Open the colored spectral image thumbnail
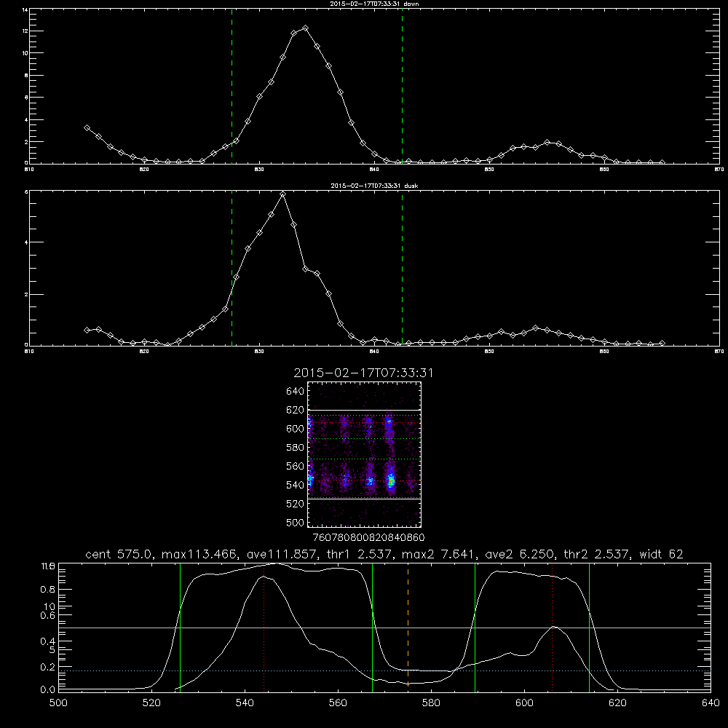Image resolution: width=728 pixels, height=728 pixels. click(364, 454)
